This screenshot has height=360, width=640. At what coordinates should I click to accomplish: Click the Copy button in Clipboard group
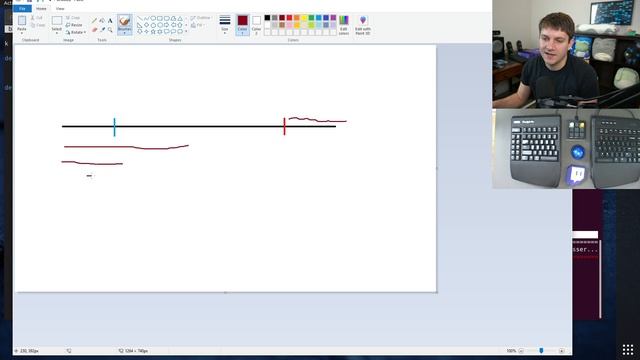[x=38, y=25]
